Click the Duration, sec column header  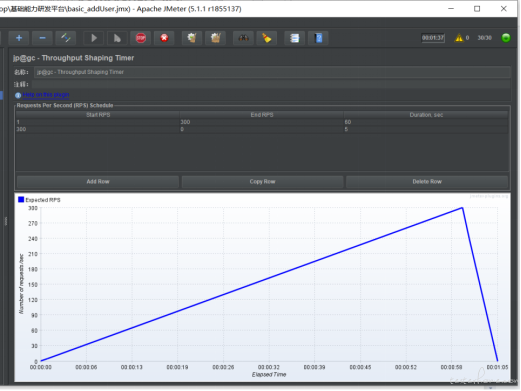point(426,115)
